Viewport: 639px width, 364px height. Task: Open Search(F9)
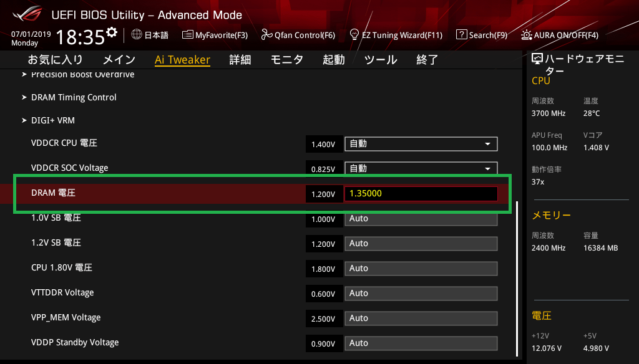(482, 35)
